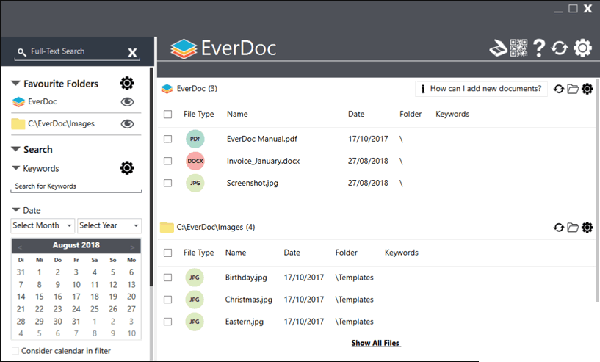Toggle visibility of C:\EverDoc\Images favourite
The image size is (600, 362).
pyautogui.click(x=127, y=124)
